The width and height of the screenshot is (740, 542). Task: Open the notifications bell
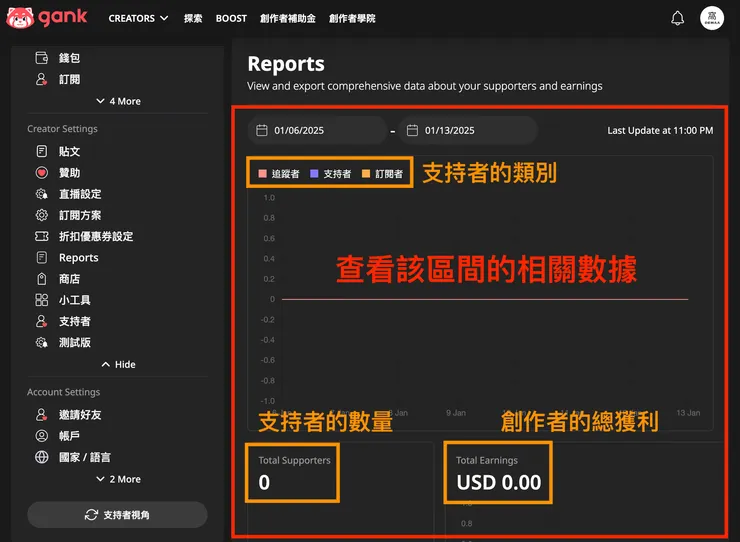677,18
